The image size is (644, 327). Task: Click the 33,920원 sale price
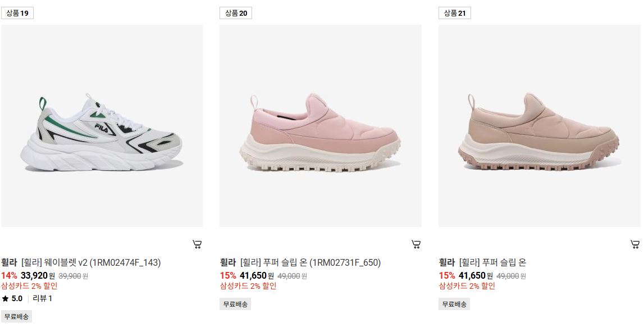coord(38,276)
